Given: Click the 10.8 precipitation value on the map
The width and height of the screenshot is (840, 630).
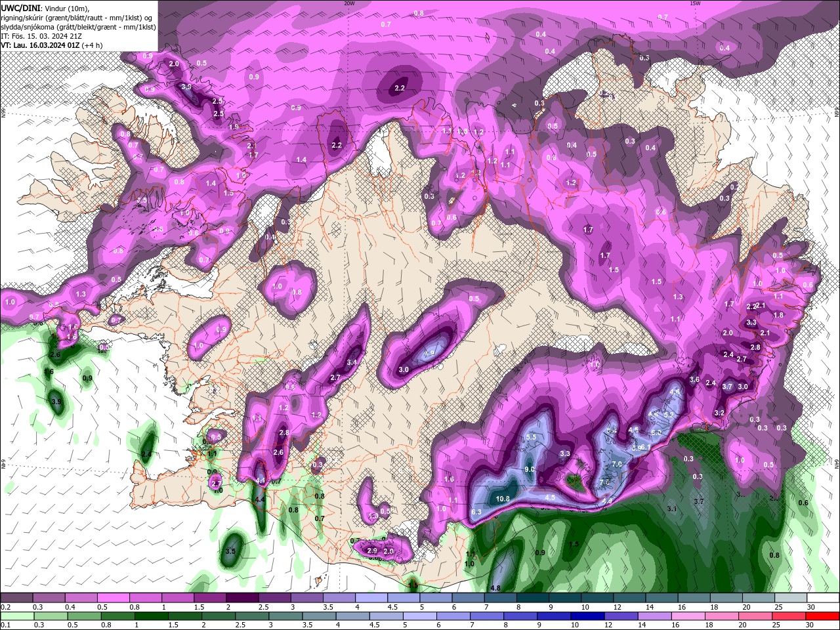Looking at the screenshot, I should [503, 499].
